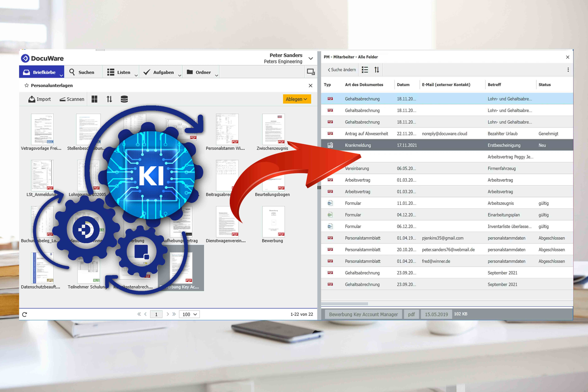The image size is (588, 392).
Task: Click sort icon in result list toolbar
Action: (x=377, y=70)
